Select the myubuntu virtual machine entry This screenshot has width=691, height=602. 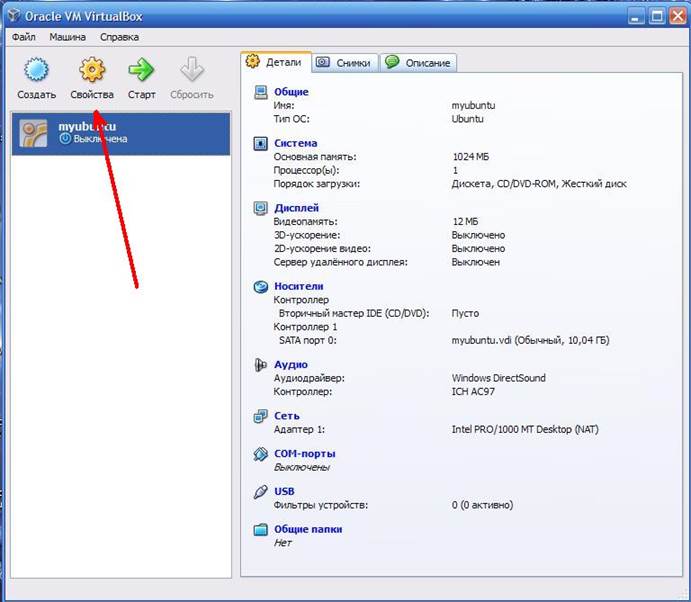[x=121, y=133]
